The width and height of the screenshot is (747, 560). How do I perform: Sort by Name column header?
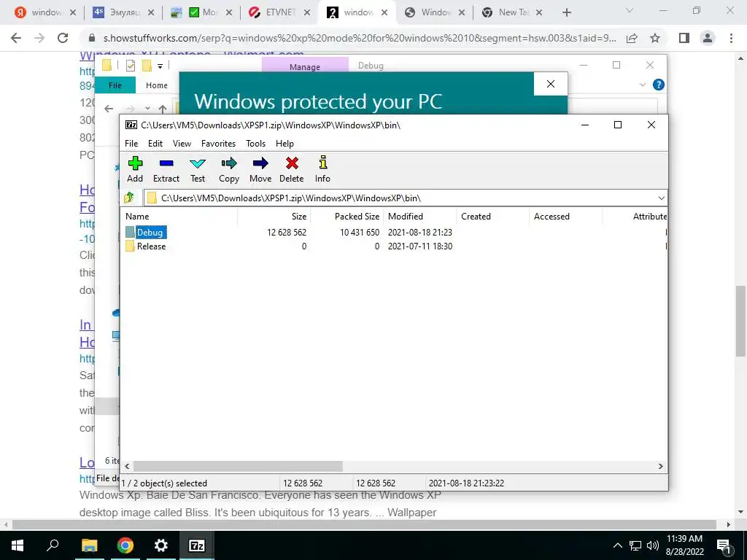(179, 216)
